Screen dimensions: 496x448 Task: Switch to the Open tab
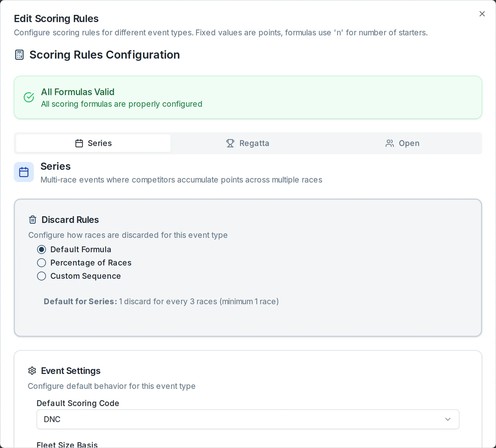pyautogui.click(x=402, y=143)
